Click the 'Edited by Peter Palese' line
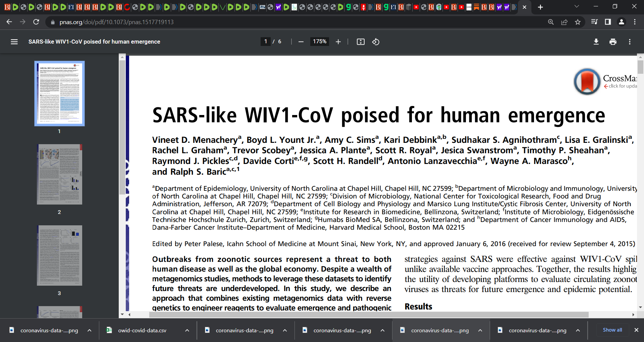The image size is (644, 342). pyautogui.click(x=394, y=244)
